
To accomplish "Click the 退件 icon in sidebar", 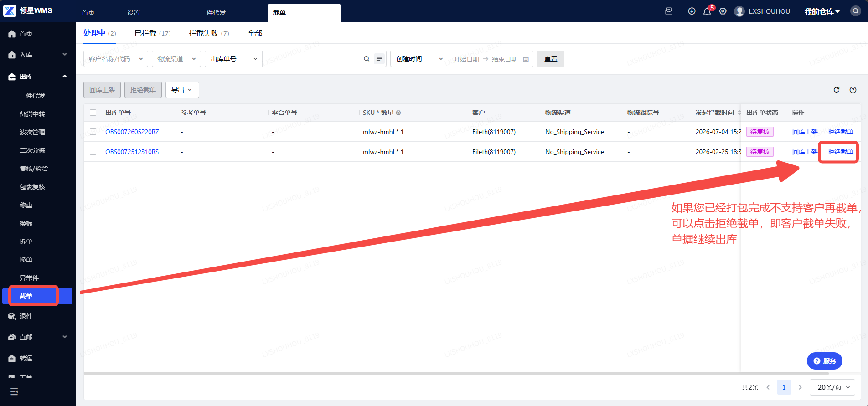I will 12,316.
